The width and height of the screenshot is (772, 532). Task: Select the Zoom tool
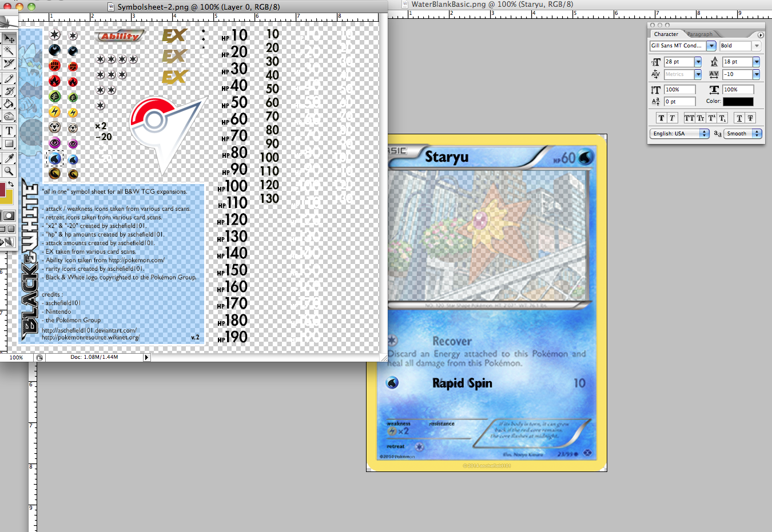point(9,171)
